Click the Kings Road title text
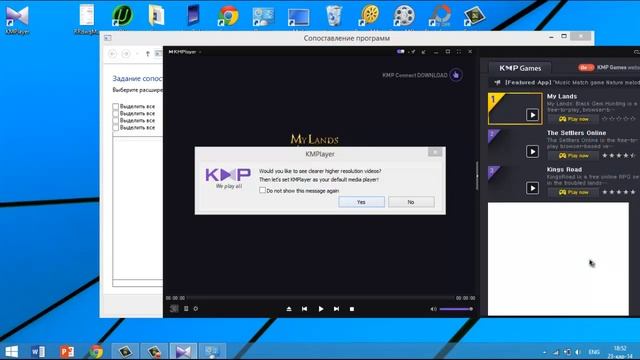The width and height of the screenshot is (640, 360). [564, 169]
